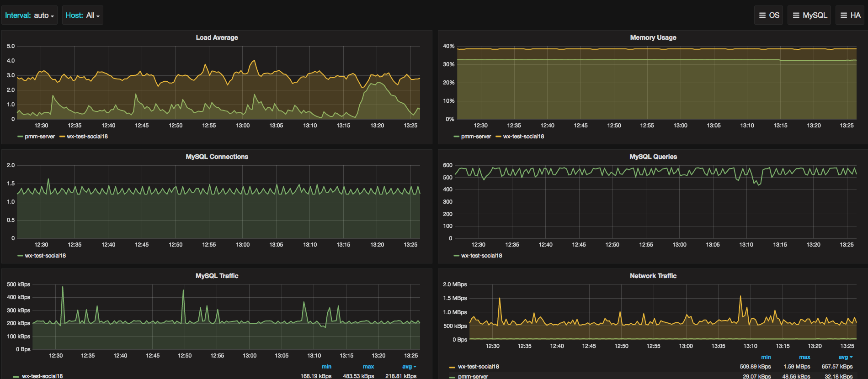This screenshot has height=379, width=868.
Task: Click the 48.56 kBps max value for pmm-server
Action: click(x=796, y=377)
